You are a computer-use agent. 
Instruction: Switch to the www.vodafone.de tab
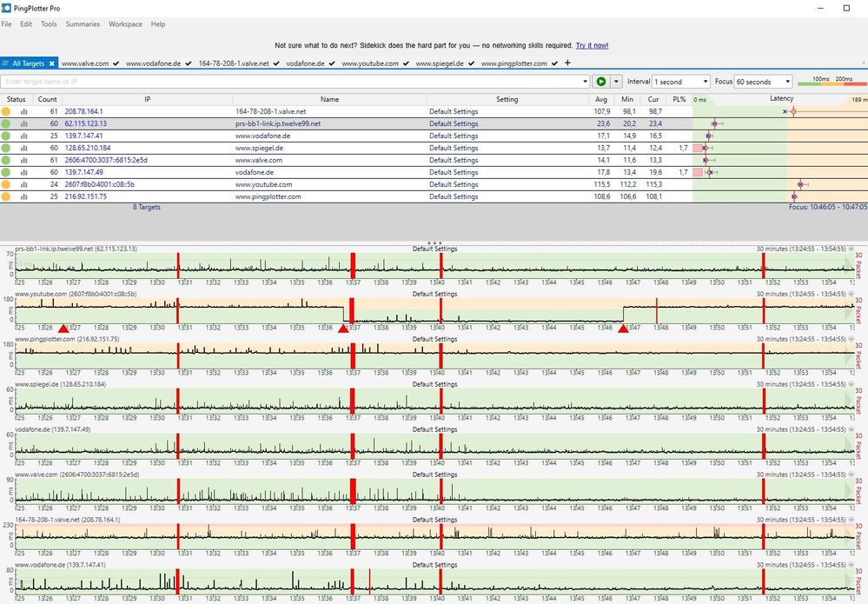click(x=153, y=63)
